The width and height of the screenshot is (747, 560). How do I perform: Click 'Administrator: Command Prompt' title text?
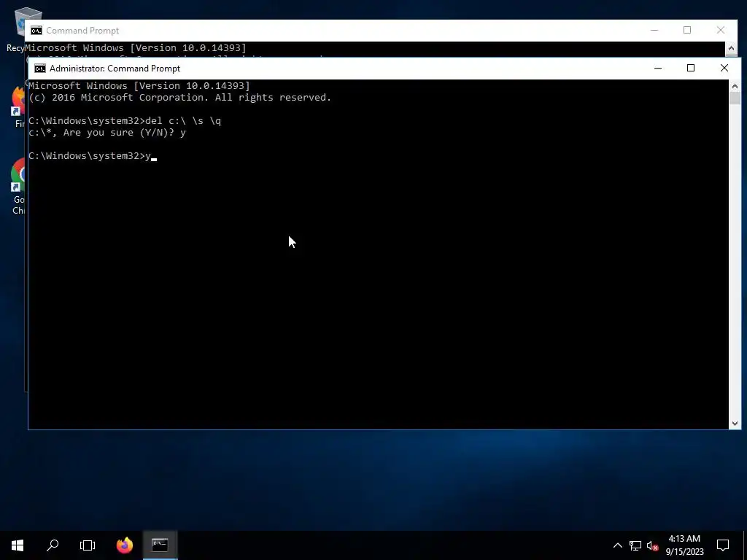click(x=115, y=69)
